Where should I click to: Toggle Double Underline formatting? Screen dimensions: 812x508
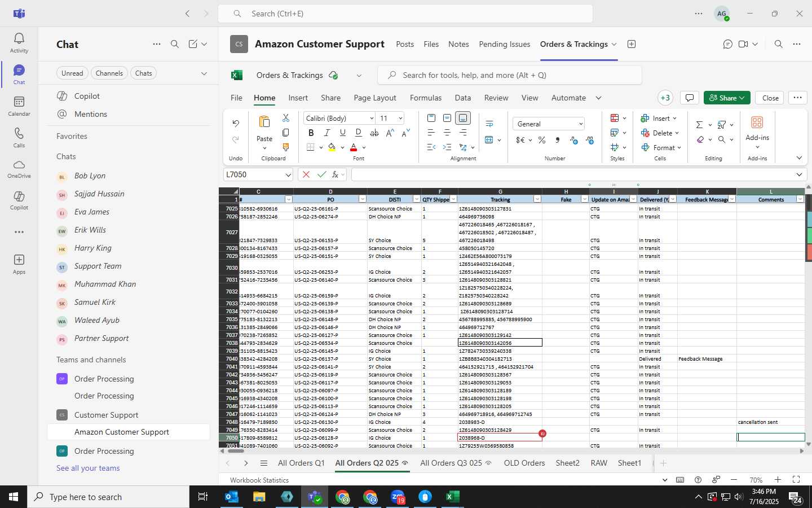358,133
